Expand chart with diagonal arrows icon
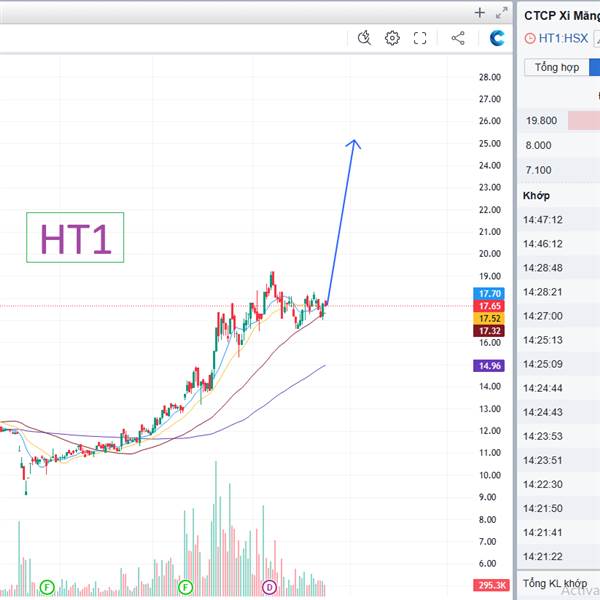This screenshot has width=600, height=600. (501, 13)
